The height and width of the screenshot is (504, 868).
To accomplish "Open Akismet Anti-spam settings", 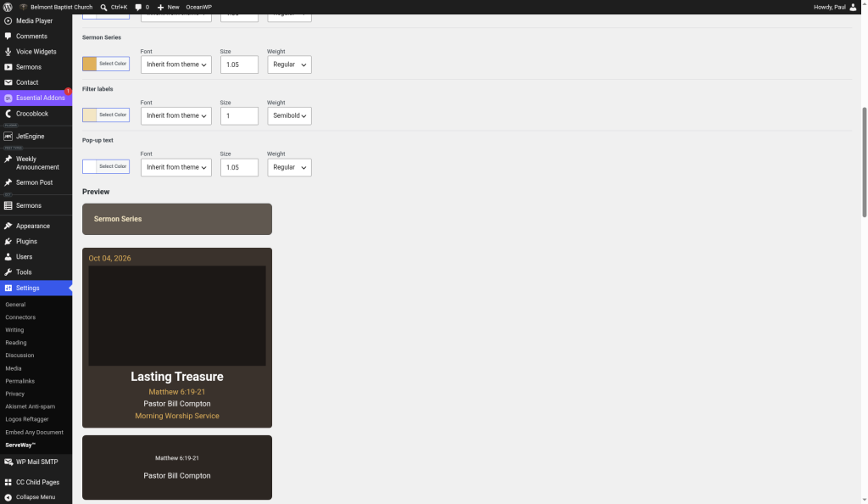I will point(31,406).
